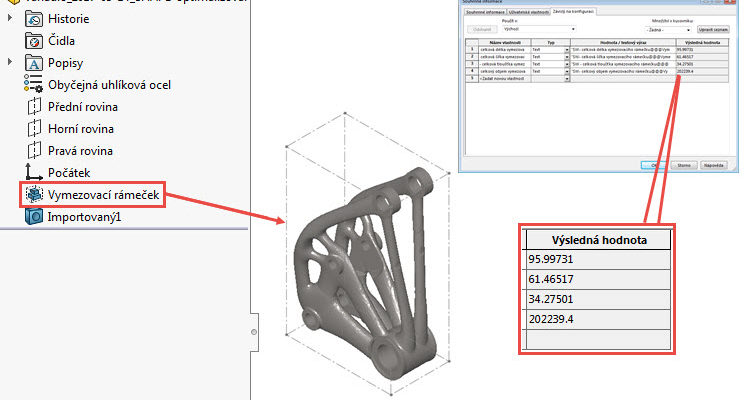The image size is (750, 400).
Task: Click the Nápověda button
Action: tap(714, 165)
